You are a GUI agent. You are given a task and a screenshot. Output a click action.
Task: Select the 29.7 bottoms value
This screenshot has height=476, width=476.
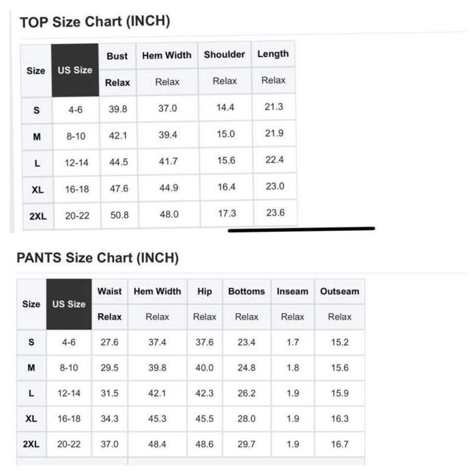(x=246, y=444)
